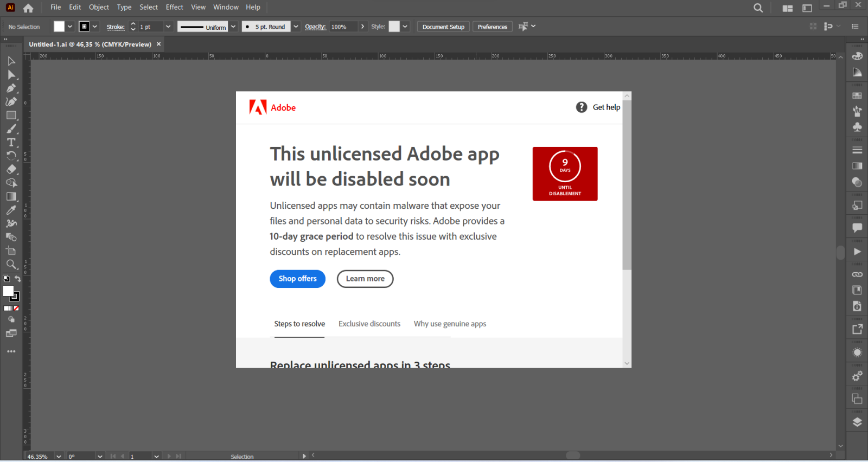
Task: Open 5 pt. Round brush dropdown
Action: coord(296,27)
